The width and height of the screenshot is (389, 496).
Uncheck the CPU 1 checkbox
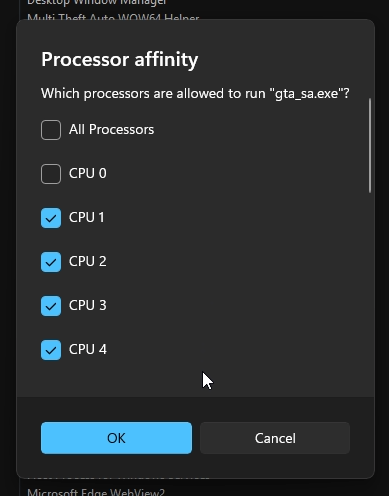coord(51,218)
